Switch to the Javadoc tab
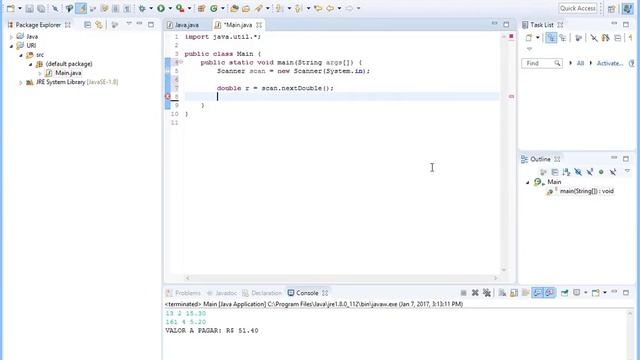This screenshot has width=640, height=360. point(222,293)
